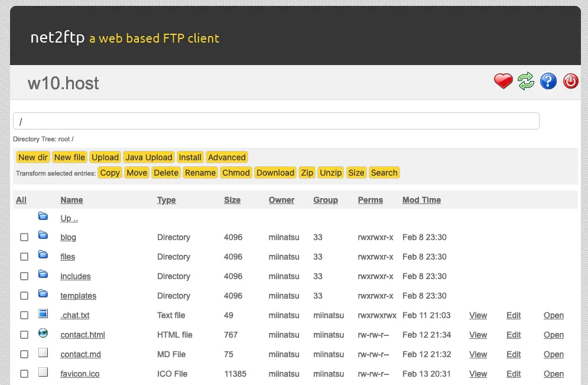Click the contact.html file name link
Image resolution: width=588 pixels, height=385 pixels.
click(x=83, y=335)
